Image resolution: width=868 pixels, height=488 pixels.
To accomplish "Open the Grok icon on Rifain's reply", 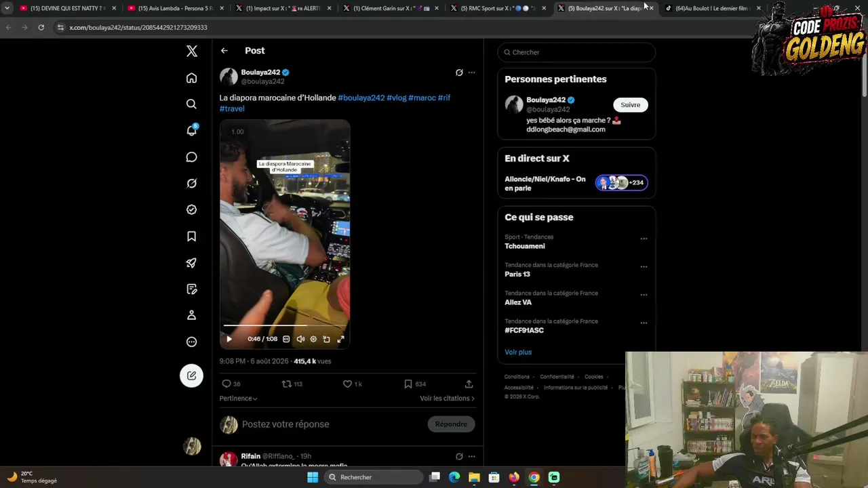I will (x=459, y=456).
